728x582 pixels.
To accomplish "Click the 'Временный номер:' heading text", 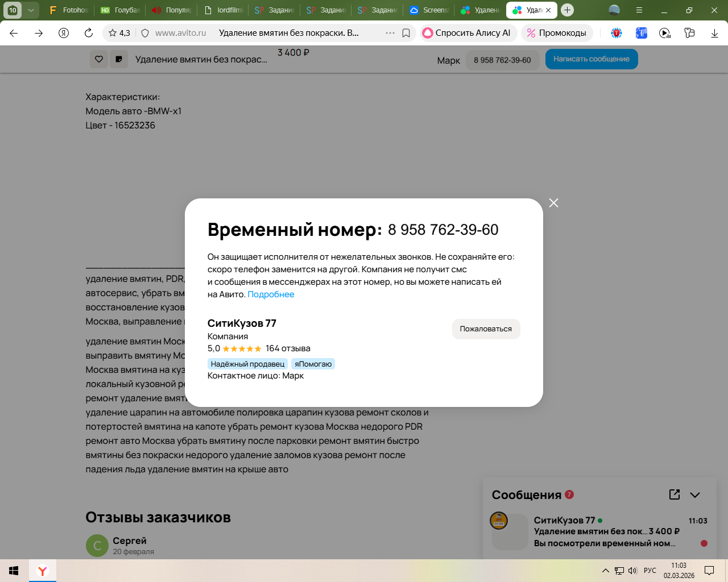I will (x=295, y=230).
